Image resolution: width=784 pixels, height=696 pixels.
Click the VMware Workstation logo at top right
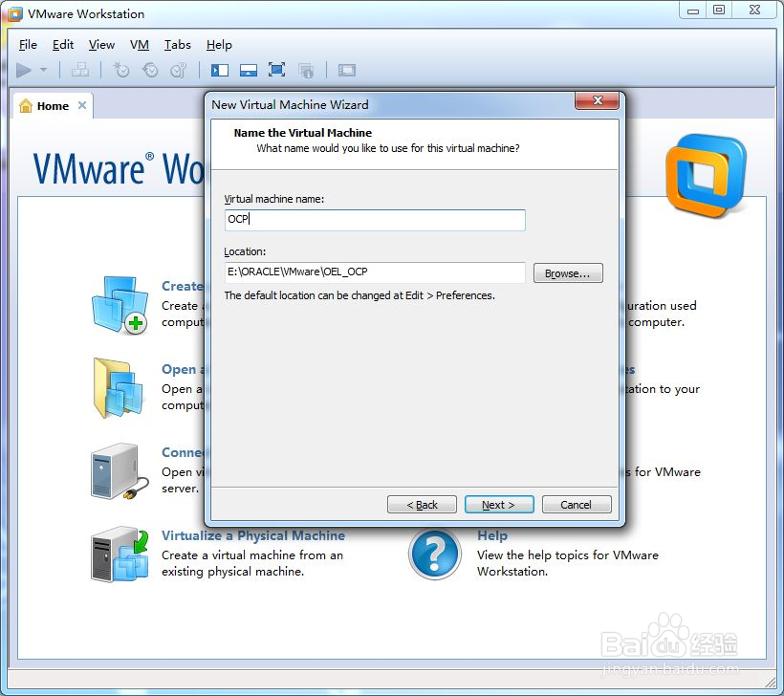[x=706, y=175]
